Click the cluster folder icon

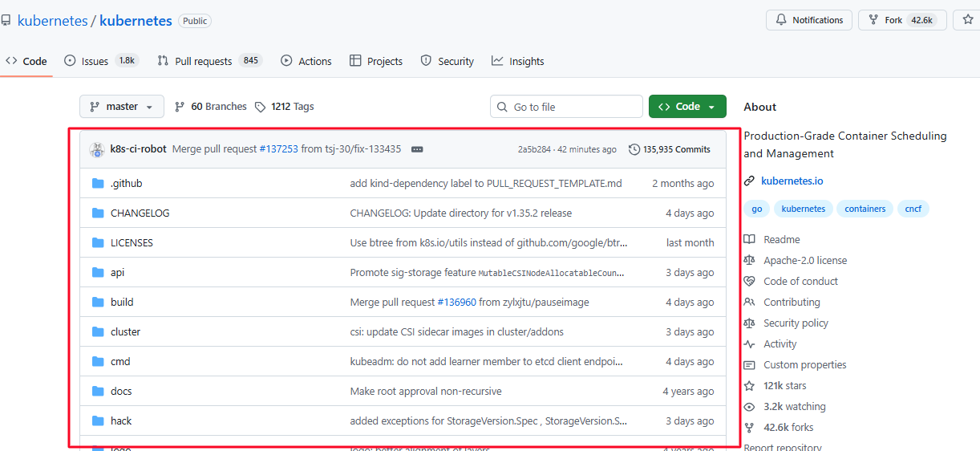click(98, 332)
